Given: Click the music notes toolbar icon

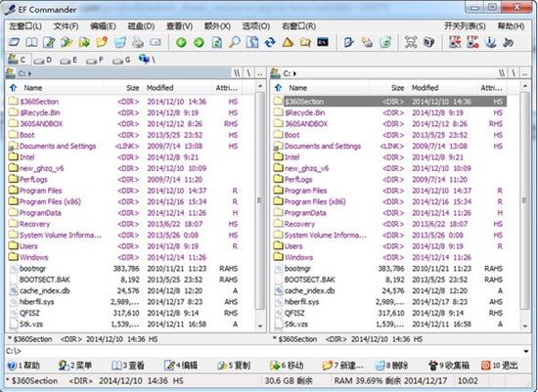Looking at the screenshot, I should tap(508, 42).
